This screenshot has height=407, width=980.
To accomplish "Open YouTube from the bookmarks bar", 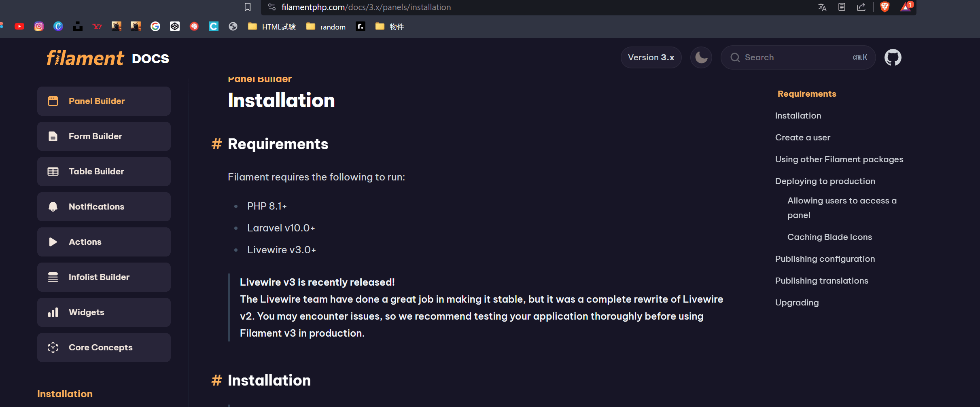I will click(x=19, y=26).
